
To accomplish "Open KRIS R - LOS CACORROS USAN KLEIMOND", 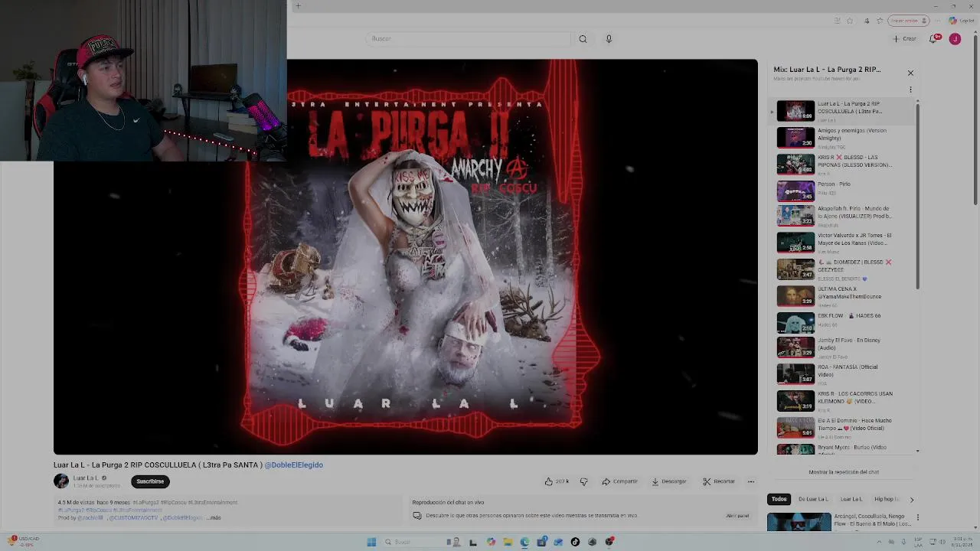I will pyautogui.click(x=842, y=400).
